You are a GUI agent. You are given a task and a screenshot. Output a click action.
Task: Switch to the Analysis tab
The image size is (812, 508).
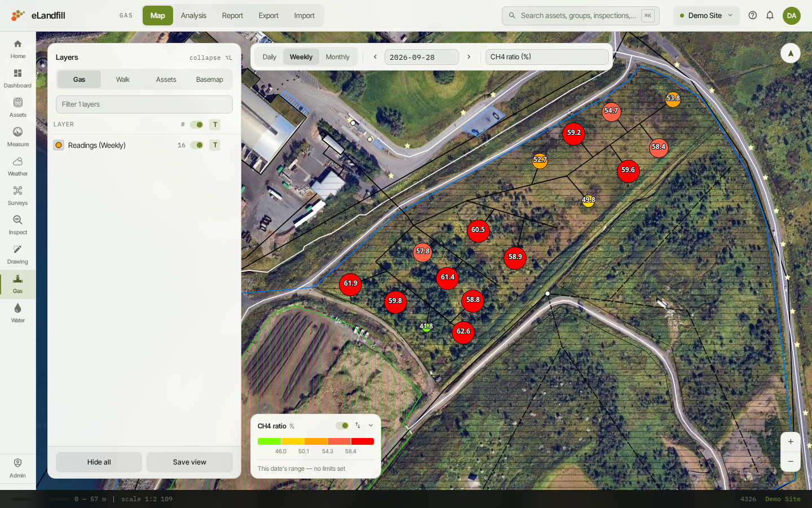[x=193, y=15]
